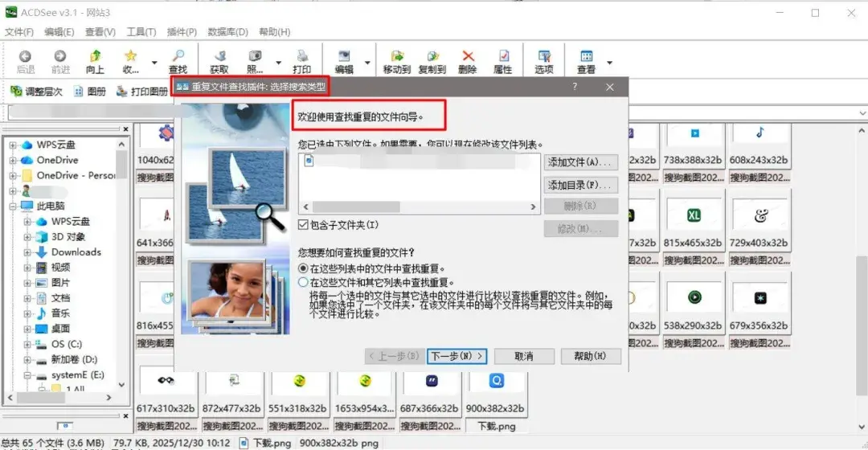
Task: Open the 数据库(D) menu
Action: [228, 32]
